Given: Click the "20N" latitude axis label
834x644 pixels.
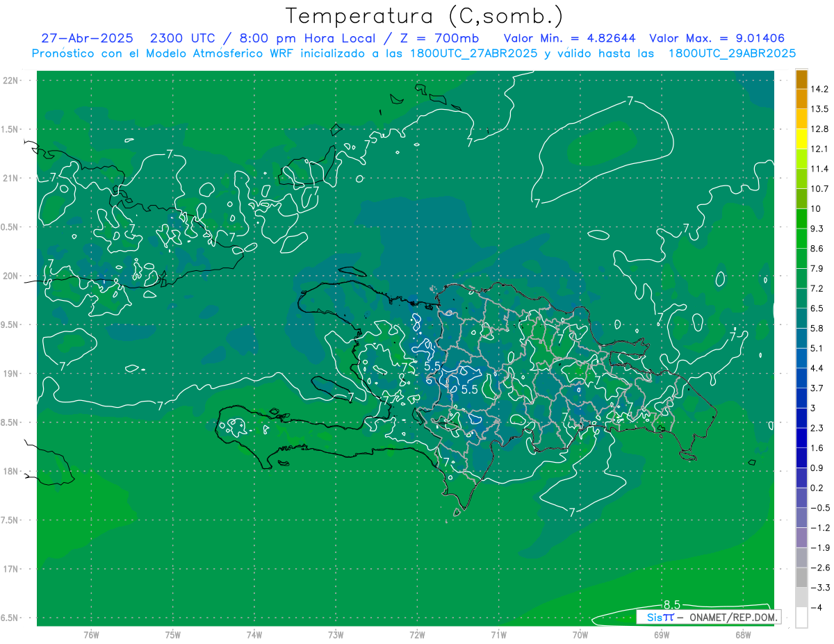Looking at the screenshot, I should click(x=11, y=276).
